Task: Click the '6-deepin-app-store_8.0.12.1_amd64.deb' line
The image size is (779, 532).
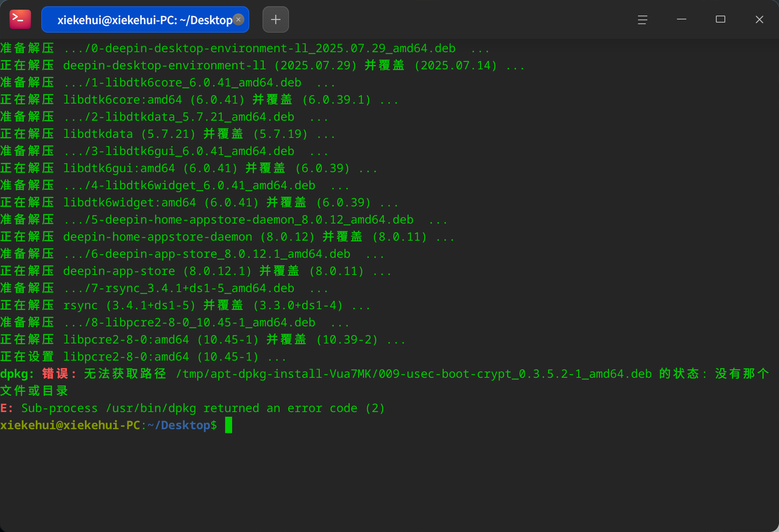Action: tap(192, 254)
